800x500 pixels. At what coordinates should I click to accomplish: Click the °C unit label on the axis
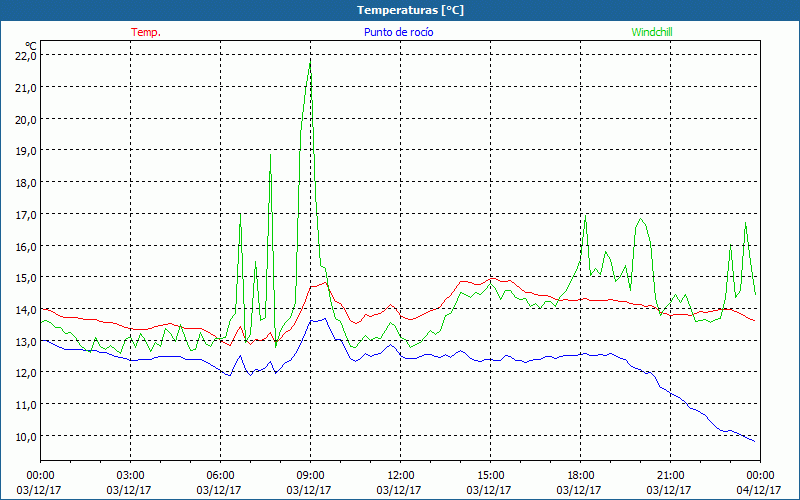point(31,45)
